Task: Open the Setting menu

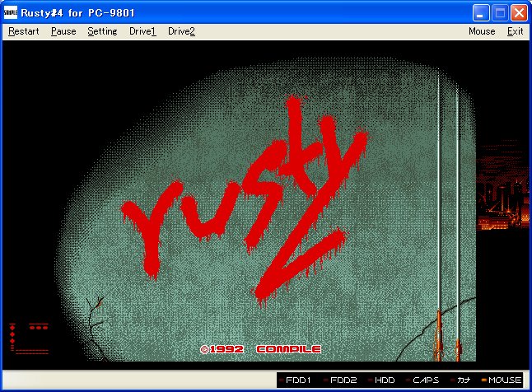Action: click(x=102, y=31)
